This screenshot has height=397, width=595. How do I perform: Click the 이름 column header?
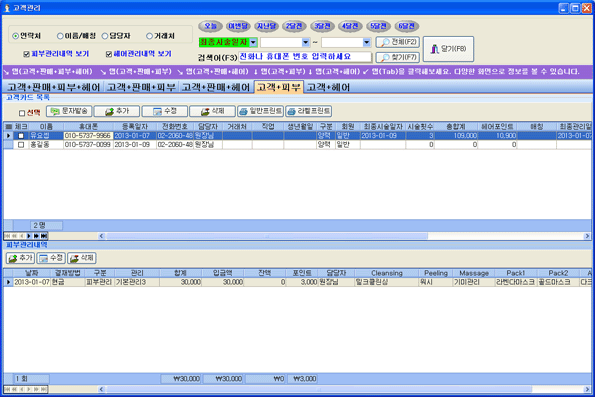[x=46, y=126]
